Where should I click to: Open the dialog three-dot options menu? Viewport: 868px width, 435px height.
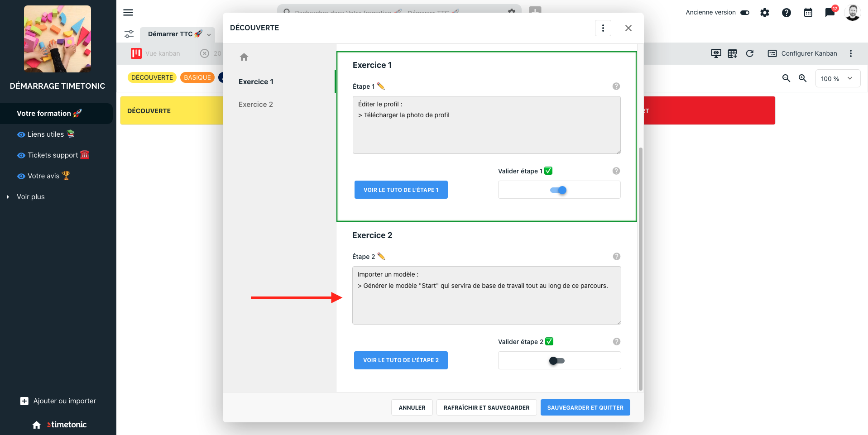tap(603, 28)
